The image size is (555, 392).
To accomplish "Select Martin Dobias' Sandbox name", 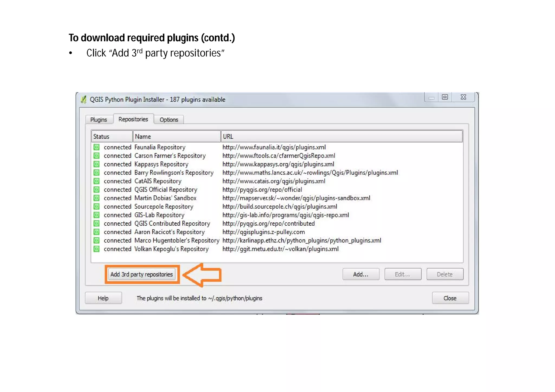I will coord(165,198).
